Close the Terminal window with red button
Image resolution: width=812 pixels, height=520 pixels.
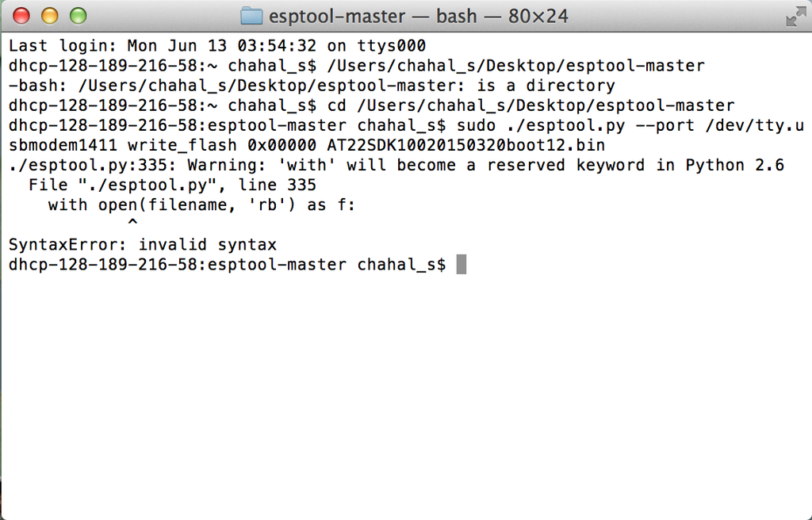tap(21, 15)
